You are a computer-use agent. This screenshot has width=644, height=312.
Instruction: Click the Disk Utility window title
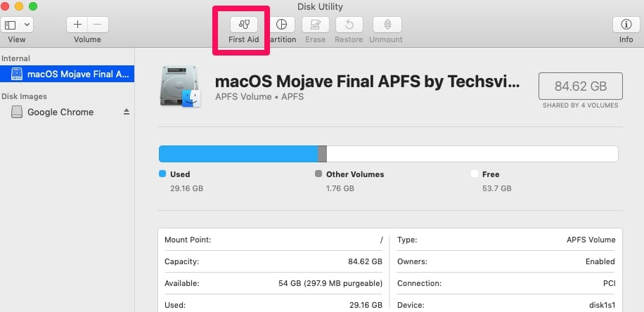coord(320,6)
